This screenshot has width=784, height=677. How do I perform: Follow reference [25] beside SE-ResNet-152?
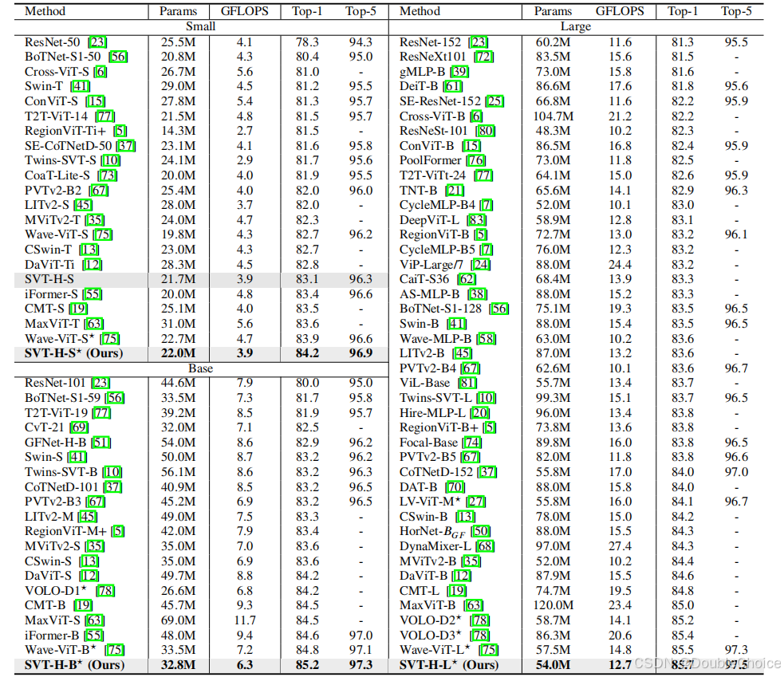pyautogui.click(x=494, y=101)
